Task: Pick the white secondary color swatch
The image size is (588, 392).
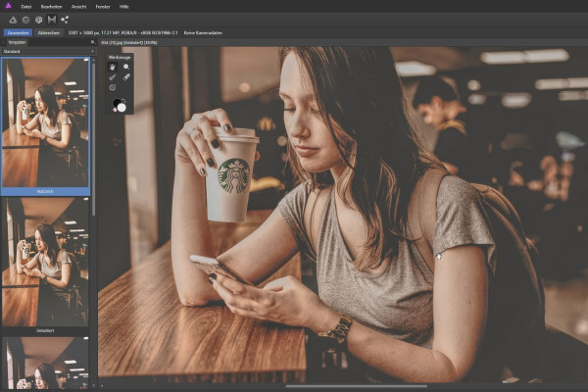Action: click(122, 108)
